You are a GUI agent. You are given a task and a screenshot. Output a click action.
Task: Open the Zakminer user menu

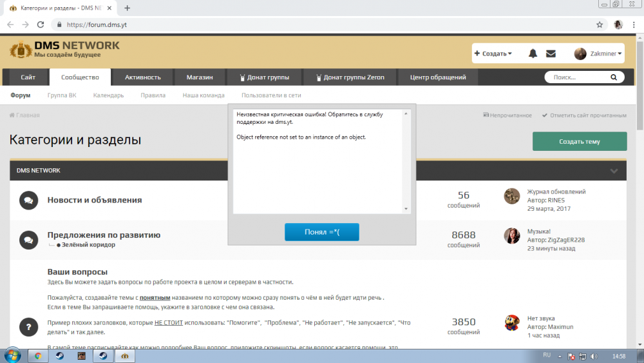598,54
